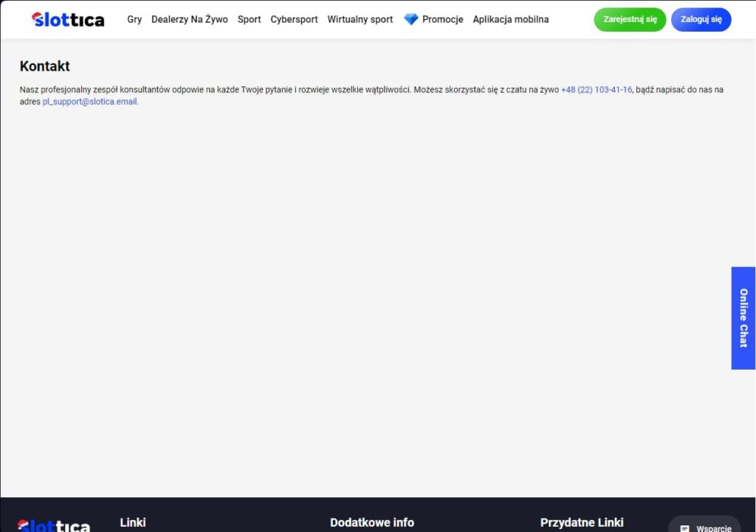Click the Slottica logo in the header

tap(68, 19)
